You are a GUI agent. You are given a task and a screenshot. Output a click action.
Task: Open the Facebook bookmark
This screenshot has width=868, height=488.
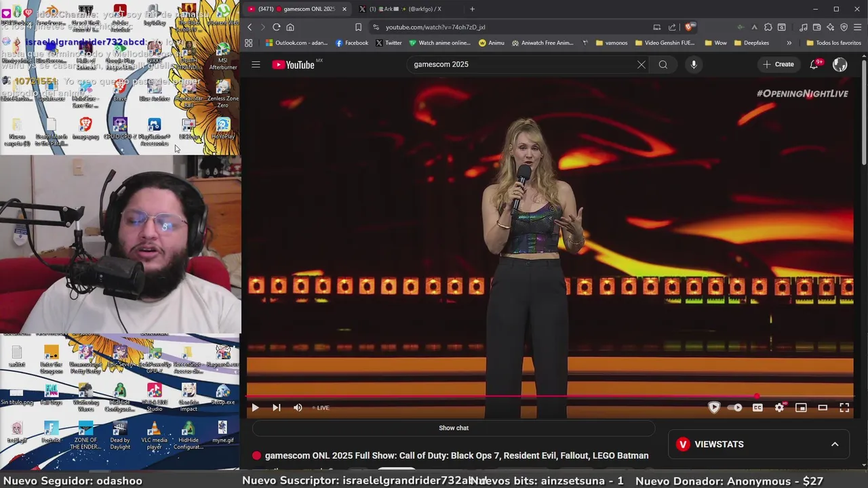coord(352,43)
